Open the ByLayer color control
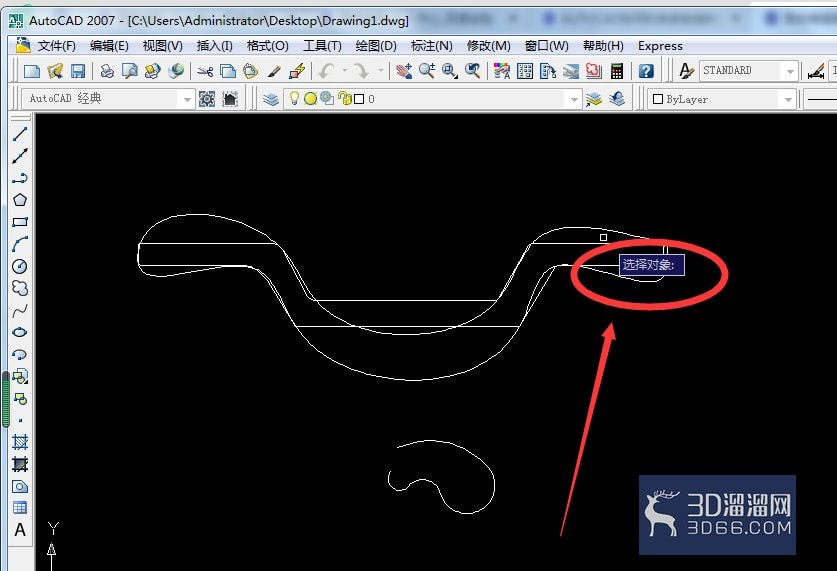Image resolution: width=837 pixels, height=571 pixels. coord(722,99)
